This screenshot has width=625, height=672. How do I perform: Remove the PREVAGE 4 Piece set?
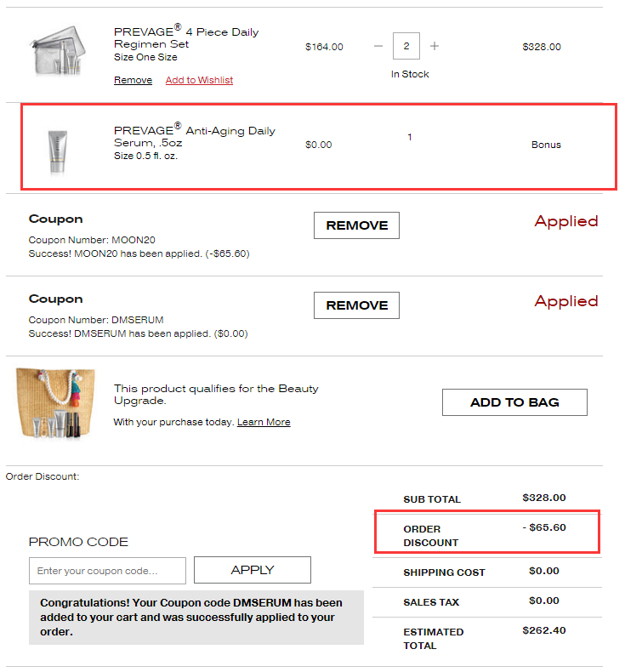(133, 80)
